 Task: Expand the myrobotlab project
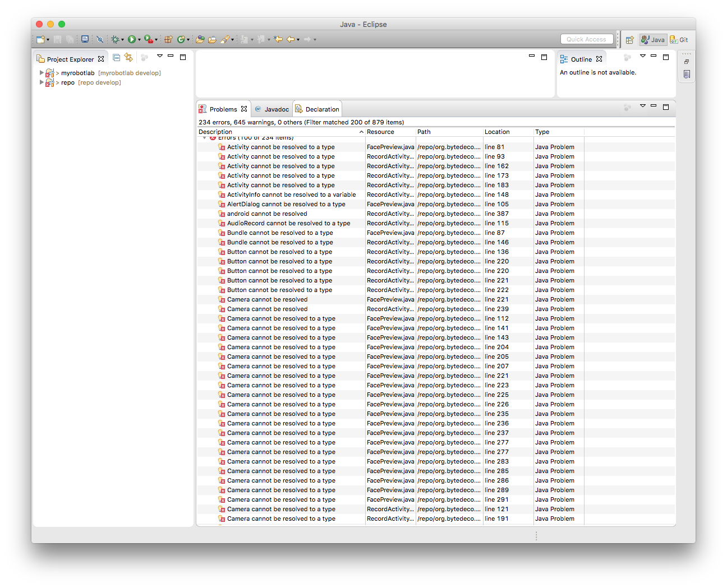pos(42,73)
